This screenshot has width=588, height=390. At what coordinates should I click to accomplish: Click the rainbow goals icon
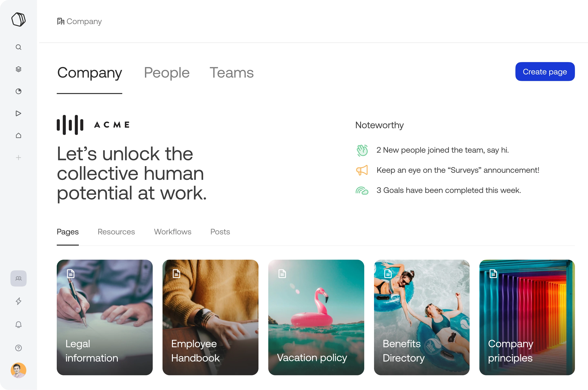click(362, 191)
